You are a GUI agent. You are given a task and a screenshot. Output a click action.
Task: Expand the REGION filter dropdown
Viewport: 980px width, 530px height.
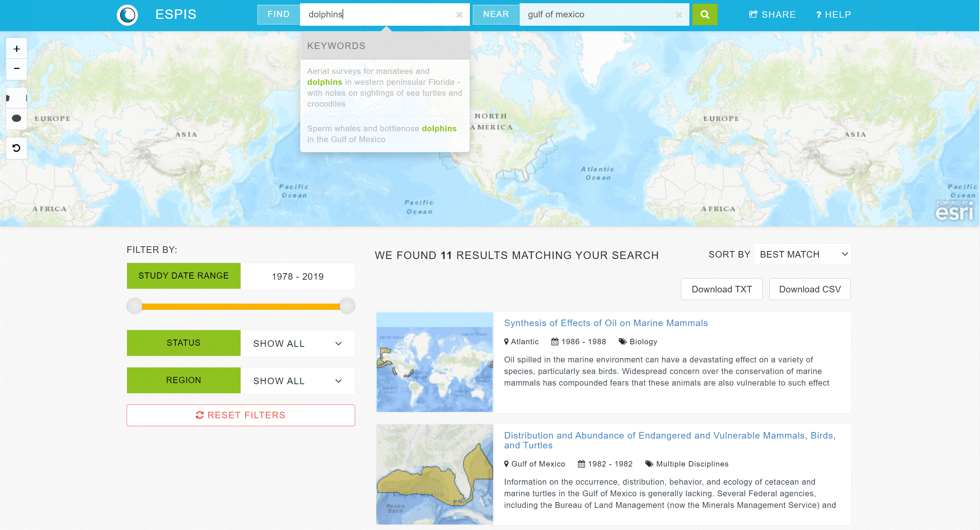tap(297, 380)
